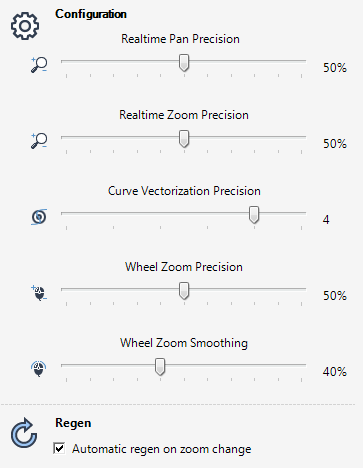Click the Wheel Zoom Smoothing 40% value
363x468 pixels.
(335, 371)
